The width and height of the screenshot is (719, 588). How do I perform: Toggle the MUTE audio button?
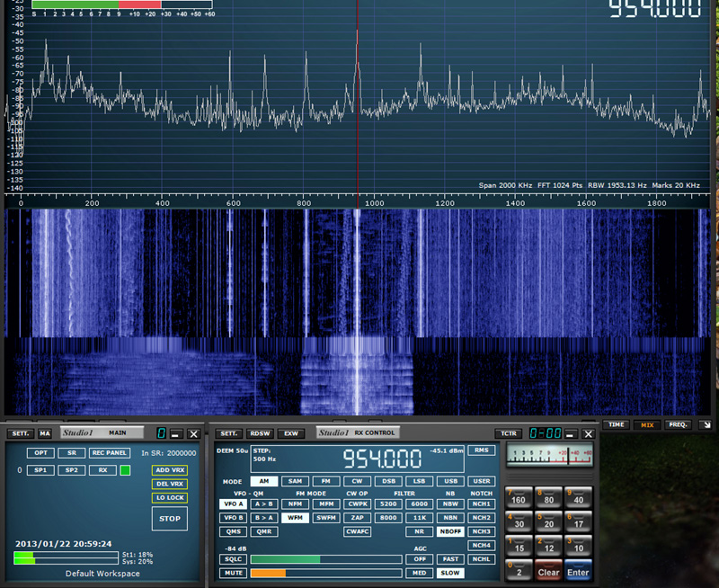[x=233, y=573]
